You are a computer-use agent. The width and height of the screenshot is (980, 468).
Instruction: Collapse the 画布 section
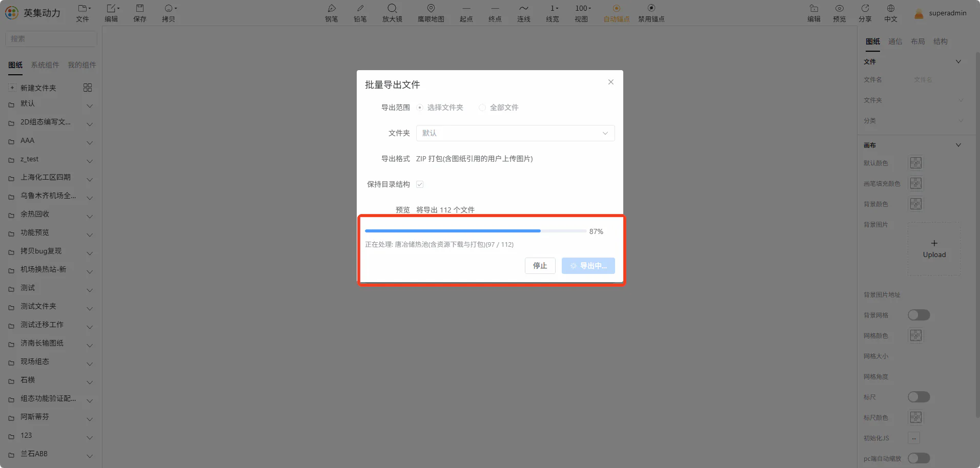958,145
